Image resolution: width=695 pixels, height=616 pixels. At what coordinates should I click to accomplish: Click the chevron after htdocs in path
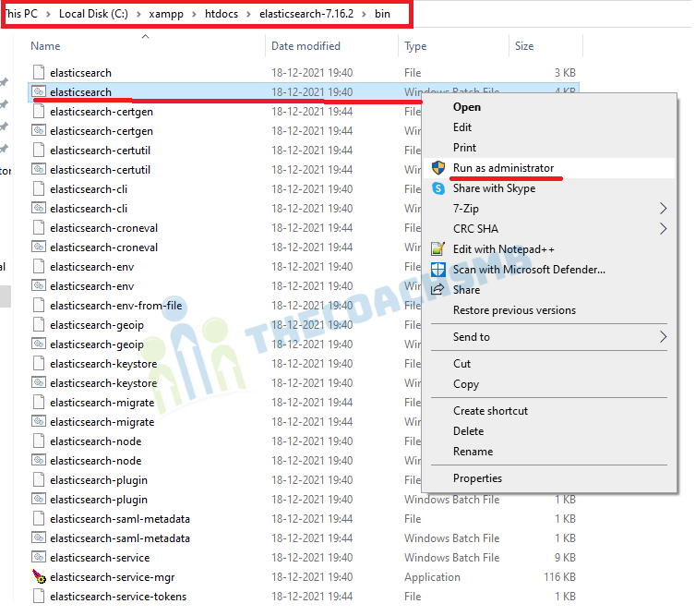248,14
